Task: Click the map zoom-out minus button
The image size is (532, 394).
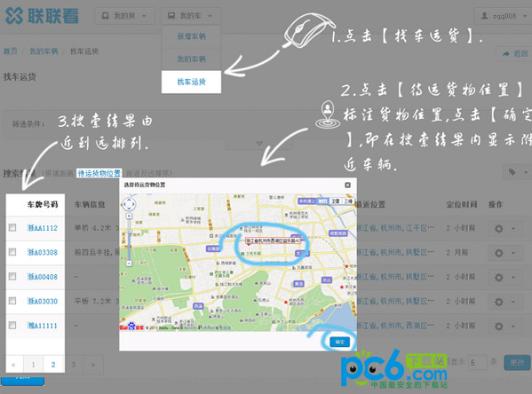Action: point(129,264)
